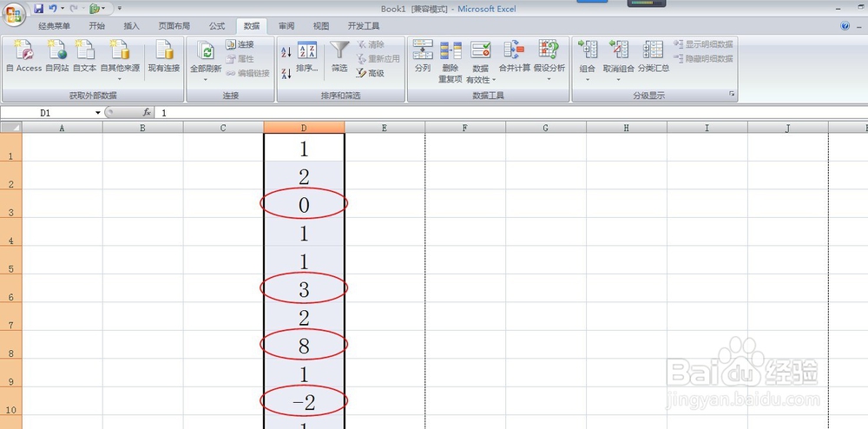Click the insert function fx button
This screenshot has width=868, height=429.
(147, 112)
